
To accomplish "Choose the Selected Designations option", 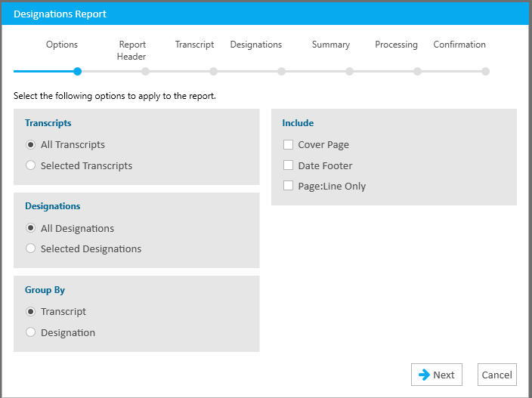I will [30, 248].
